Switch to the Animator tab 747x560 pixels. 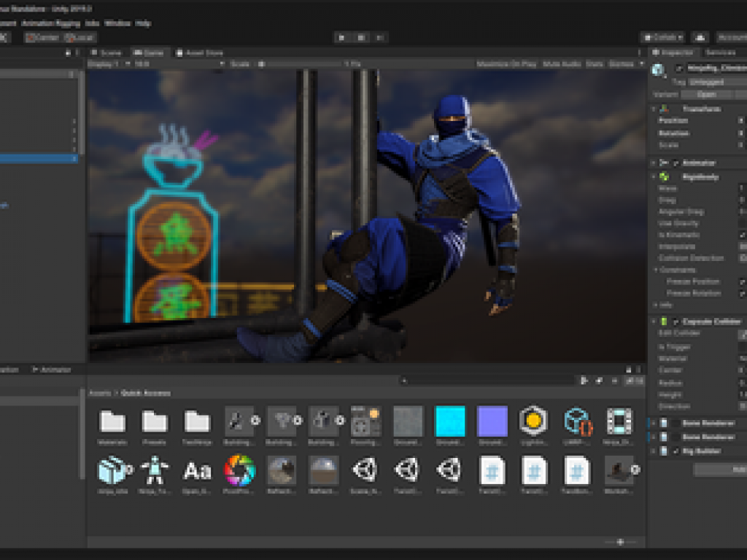click(52, 370)
